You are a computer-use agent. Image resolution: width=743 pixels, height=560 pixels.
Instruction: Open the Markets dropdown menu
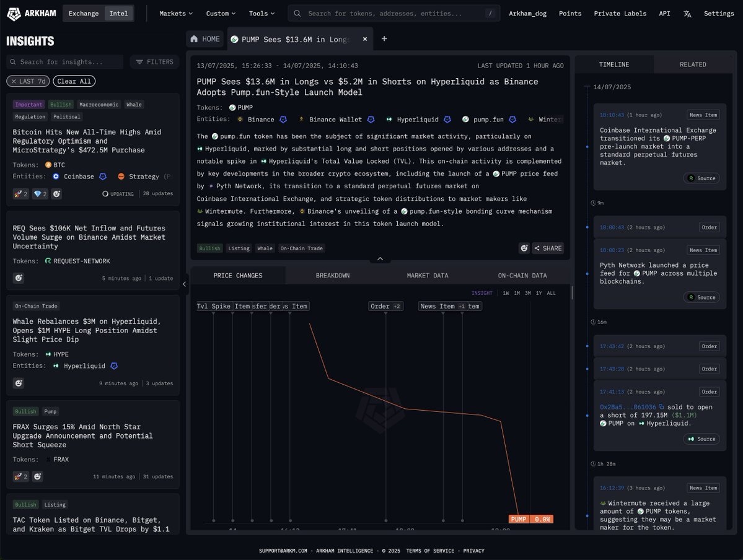click(176, 13)
